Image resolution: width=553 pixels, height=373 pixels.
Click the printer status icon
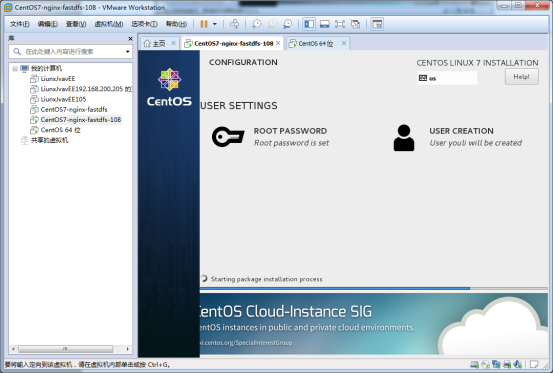point(507,364)
